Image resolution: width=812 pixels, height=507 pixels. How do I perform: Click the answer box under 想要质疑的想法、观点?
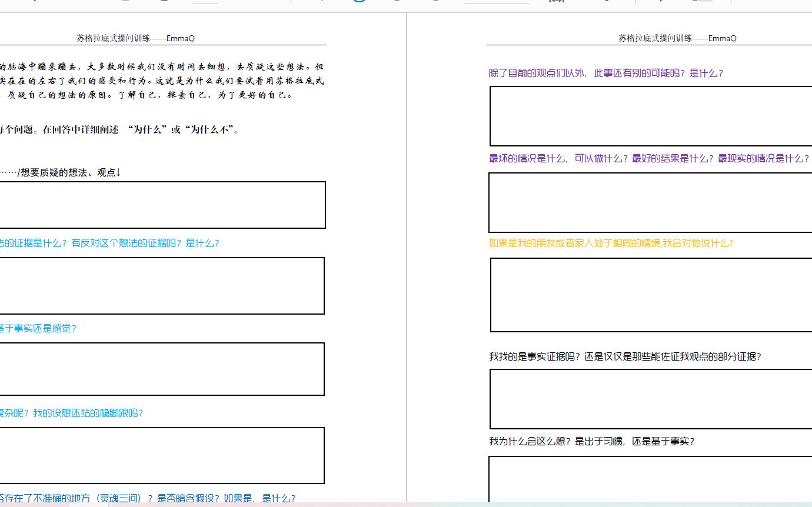click(162, 205)
